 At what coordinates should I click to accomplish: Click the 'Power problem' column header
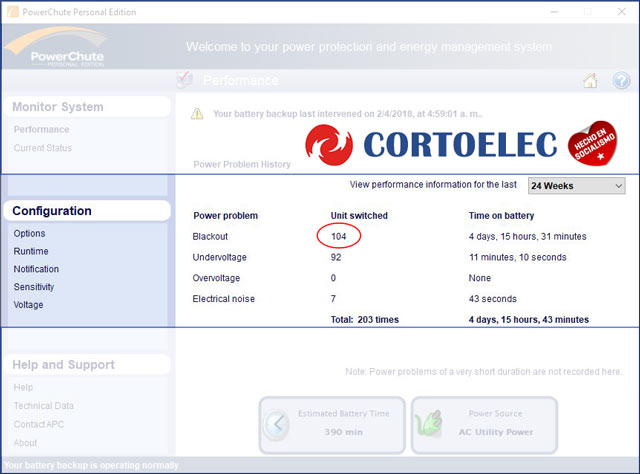coord(226,216)
